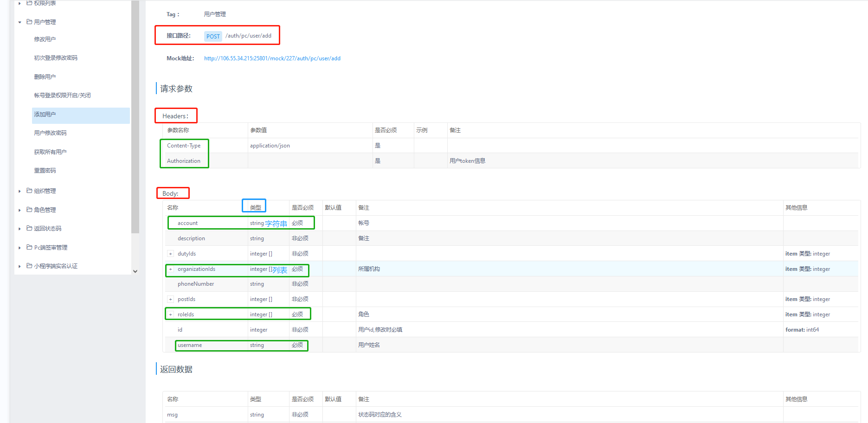Click the account field name
The width and height of the screenshot is (868, 423).
tap(187, 223)
